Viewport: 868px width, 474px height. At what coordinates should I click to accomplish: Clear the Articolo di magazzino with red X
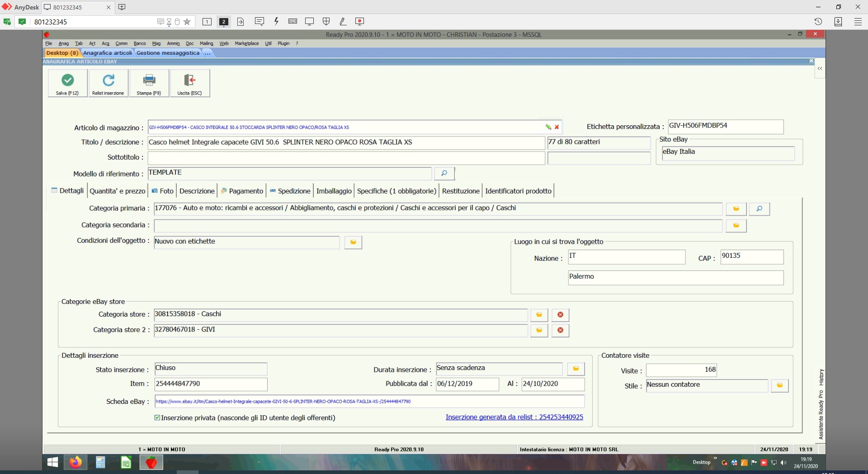coord(557,127)
